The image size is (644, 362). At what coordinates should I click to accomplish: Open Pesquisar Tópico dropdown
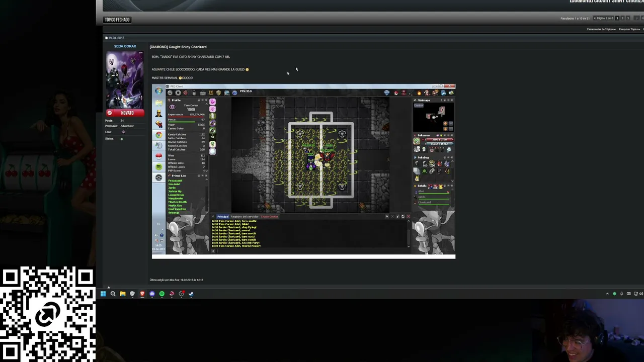click(x=629, y=29)
